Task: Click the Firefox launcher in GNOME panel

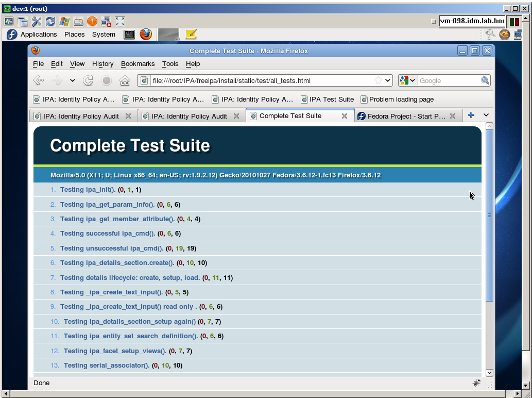Action: pyautogui.click(x=146, y=35)
